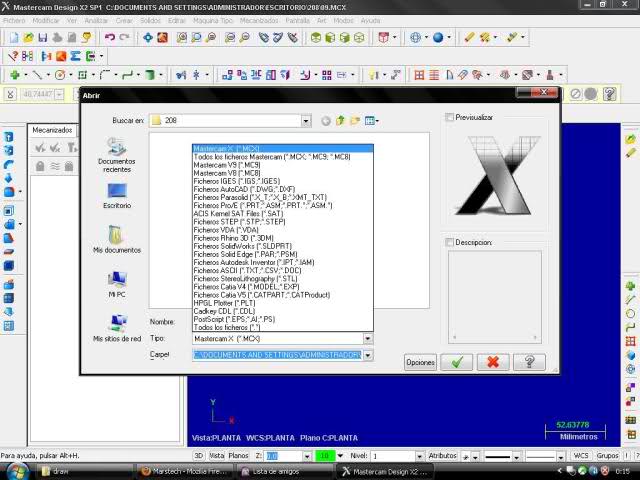Select Ficheros AutoCAD (*.DWG;*.DXF) option

[x=282, y=189]
